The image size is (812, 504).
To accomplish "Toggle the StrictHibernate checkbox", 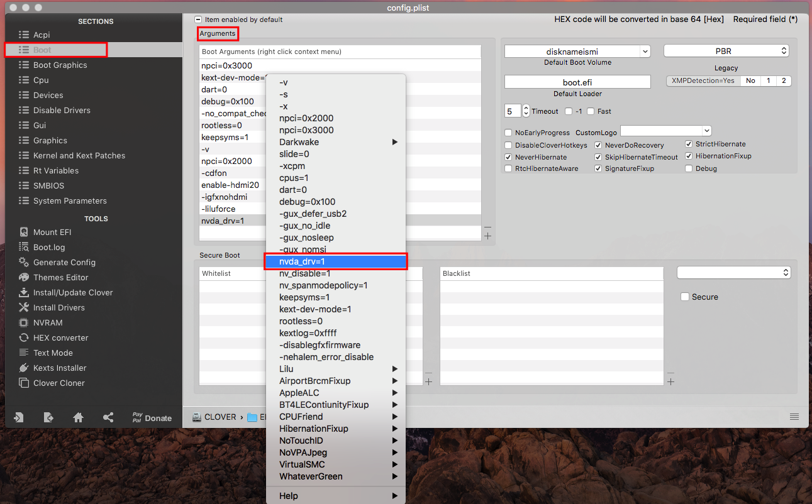I will (689, 144).
